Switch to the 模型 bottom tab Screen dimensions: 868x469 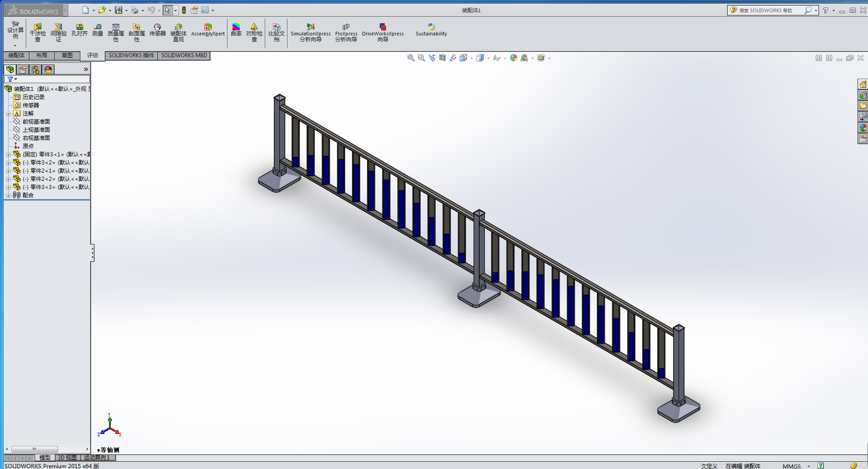pyautogui.click(x=45, y=458)
